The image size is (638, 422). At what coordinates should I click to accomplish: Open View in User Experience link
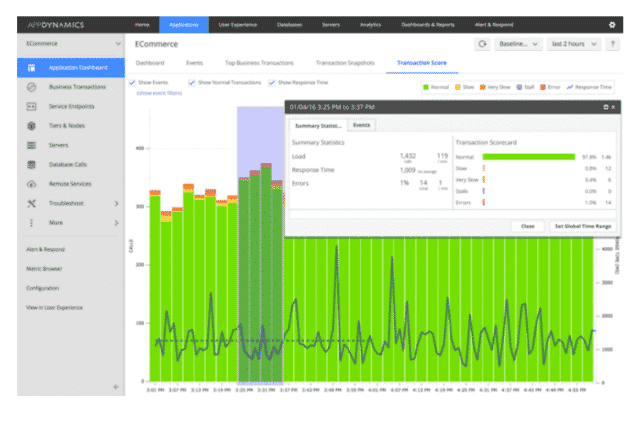[x=54, y=308]
